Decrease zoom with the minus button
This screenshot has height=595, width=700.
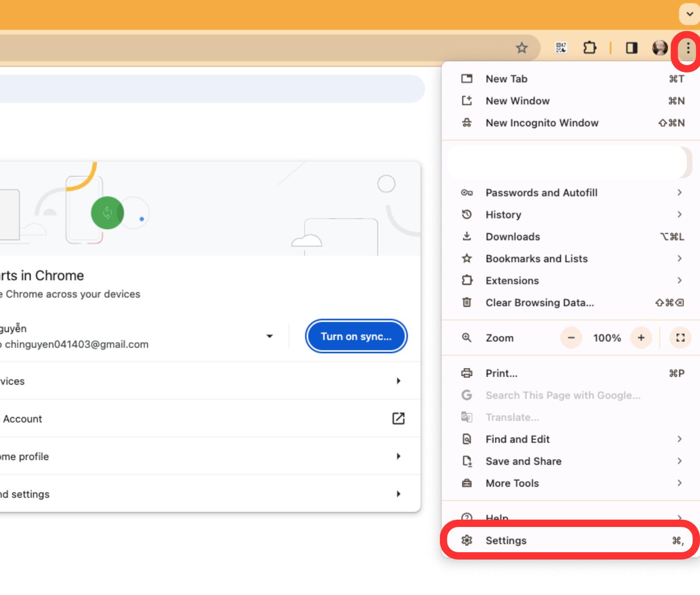571,338
